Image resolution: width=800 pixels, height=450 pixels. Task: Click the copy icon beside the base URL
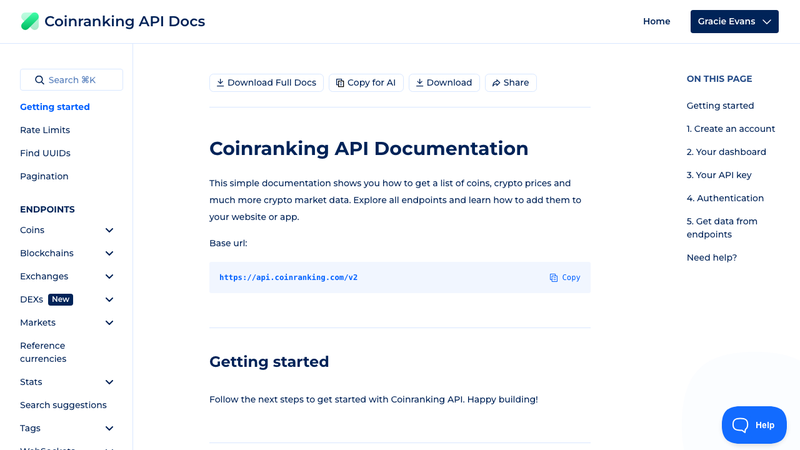point(554,278)
